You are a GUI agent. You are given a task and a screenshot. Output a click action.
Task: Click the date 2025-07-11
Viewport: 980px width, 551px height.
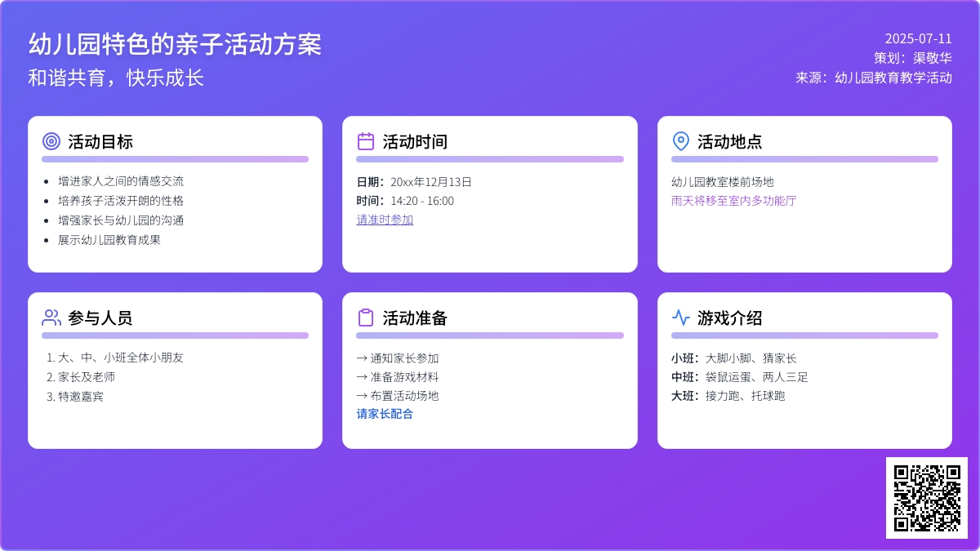pos(919,38)
